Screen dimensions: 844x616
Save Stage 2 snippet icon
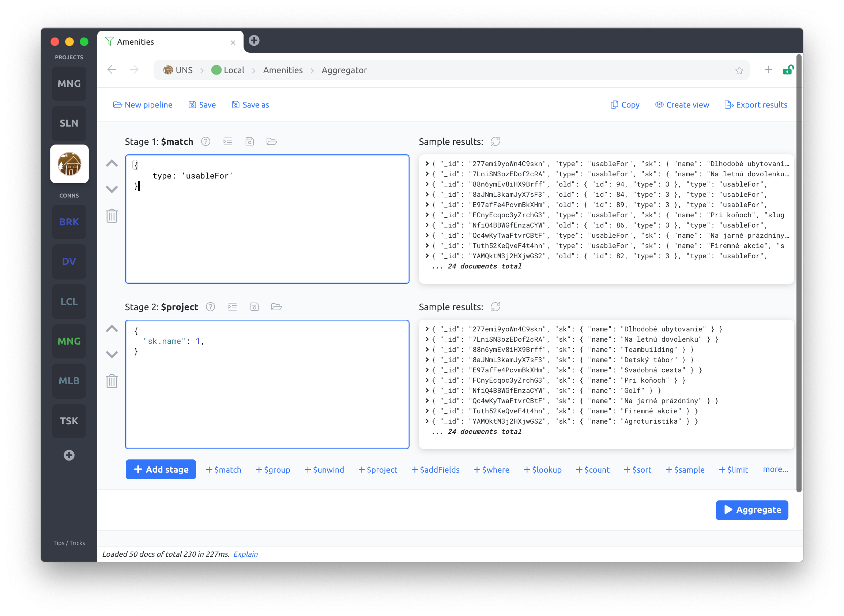click(x=254, y=307)
